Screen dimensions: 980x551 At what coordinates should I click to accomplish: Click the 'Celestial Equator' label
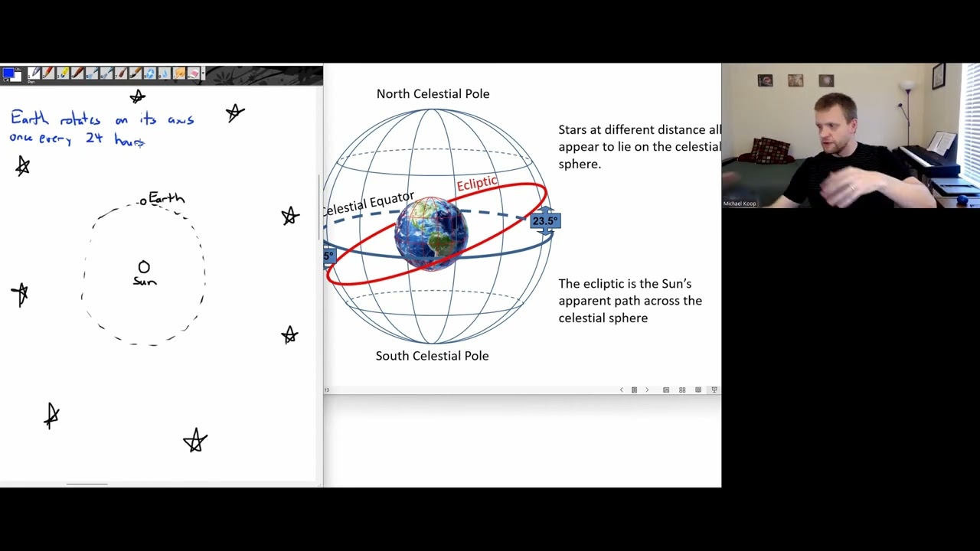368,204
